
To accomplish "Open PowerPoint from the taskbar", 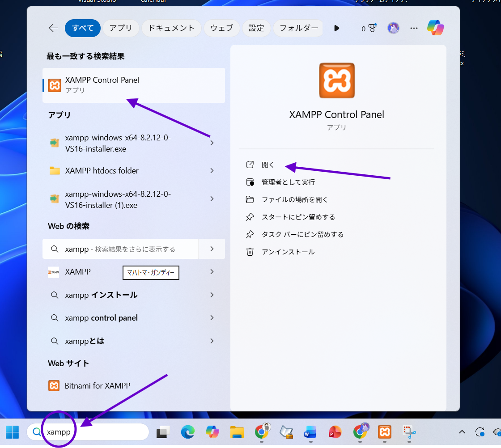I will [334, 432].
